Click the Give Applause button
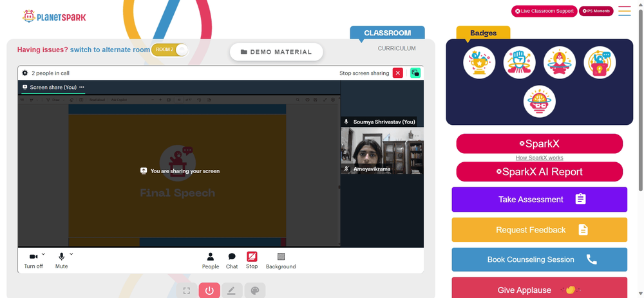644x298 pixels. (539, 288)
